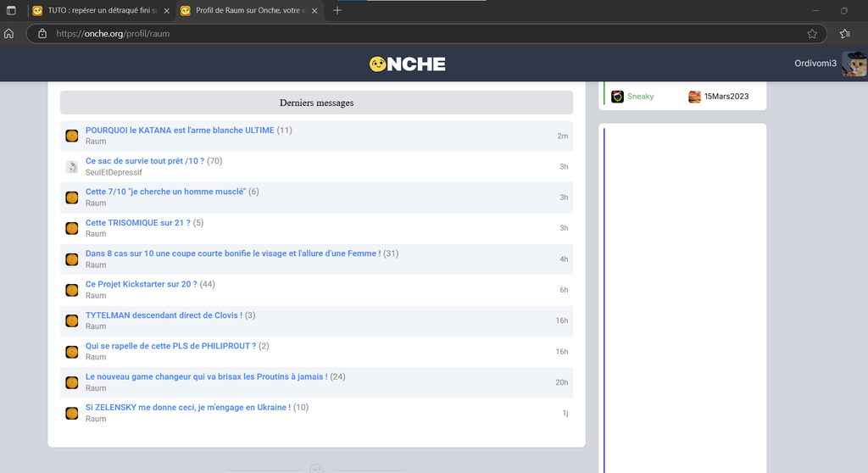Open 15Mars2023's profile link
The height and width of the screenshot is (473, 868).
tap(726, 97)
